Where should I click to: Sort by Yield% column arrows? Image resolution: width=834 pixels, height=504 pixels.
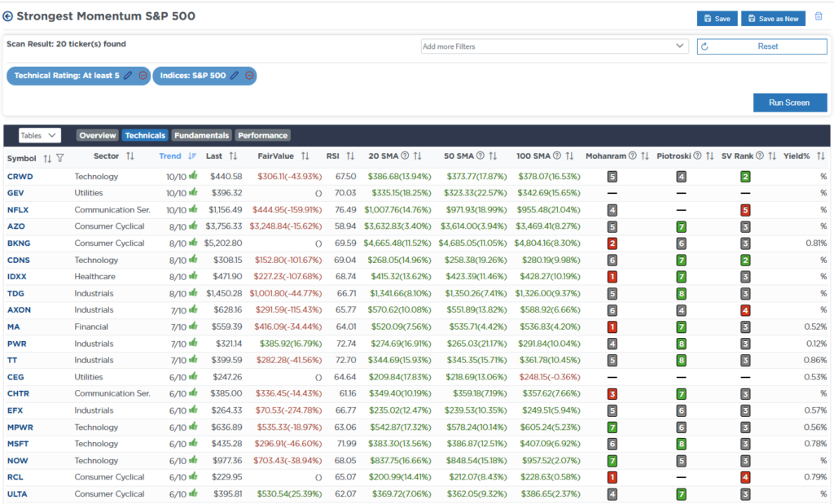tap(821, 156)
